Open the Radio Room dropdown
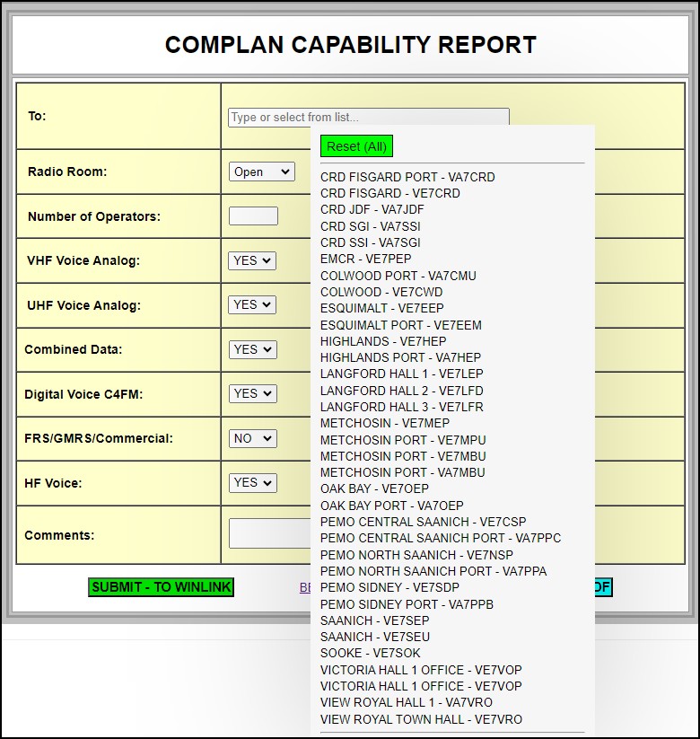This screenshot has height=739, width=700. coord(261,172)
